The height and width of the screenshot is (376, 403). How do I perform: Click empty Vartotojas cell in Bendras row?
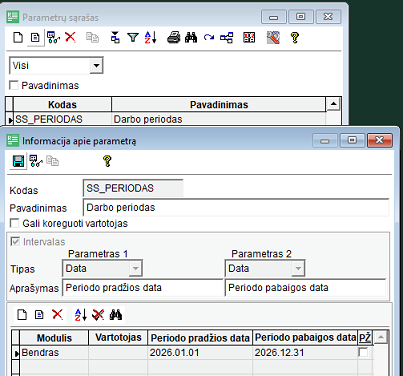pyautogui.click(x=118, y=352)
